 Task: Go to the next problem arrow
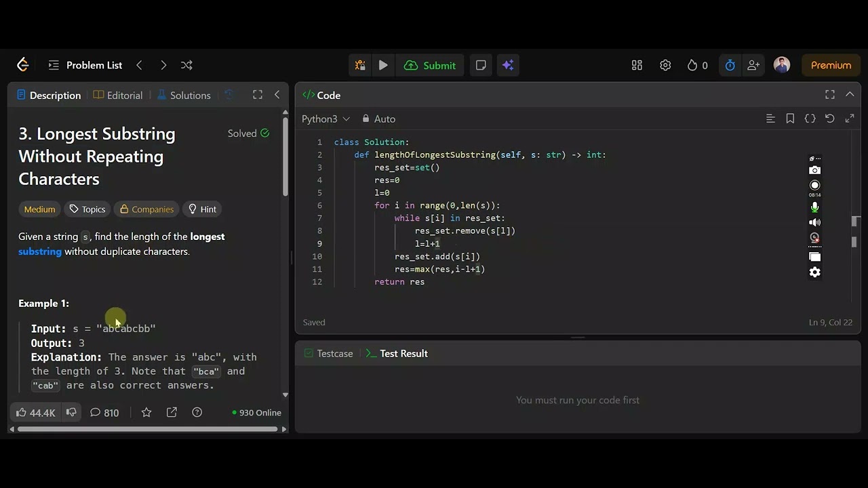pos(163,65)
